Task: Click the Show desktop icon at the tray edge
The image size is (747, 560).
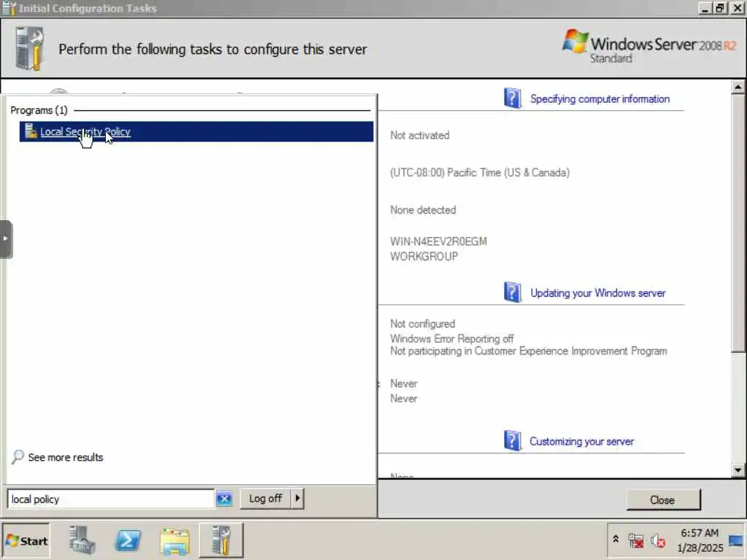Action: pos(736,540)
